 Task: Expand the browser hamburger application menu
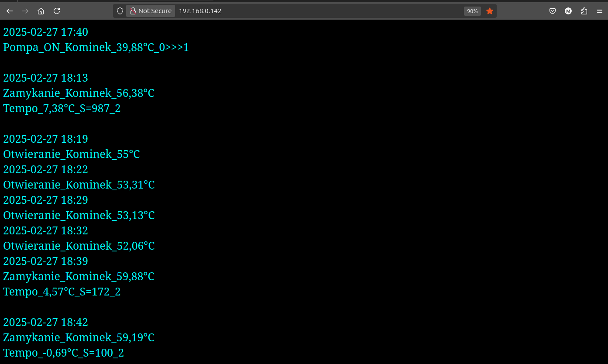(x=600, y=11)
